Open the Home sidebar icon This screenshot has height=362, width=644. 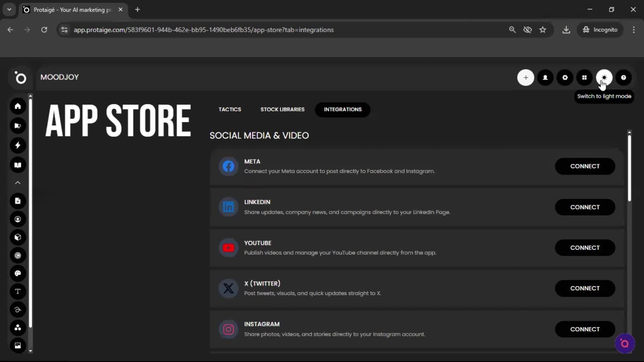click(x=18, y=106)
